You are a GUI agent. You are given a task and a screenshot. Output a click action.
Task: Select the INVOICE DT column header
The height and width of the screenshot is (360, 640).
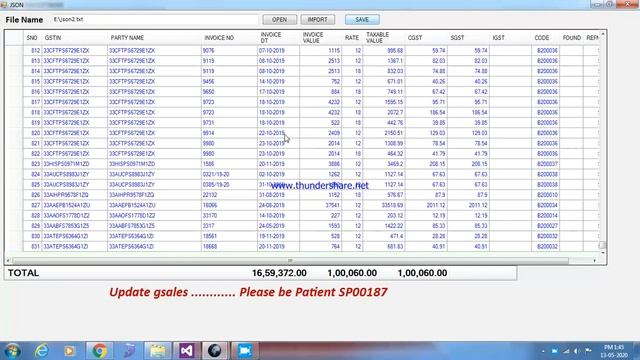click(x=278, y=38)
